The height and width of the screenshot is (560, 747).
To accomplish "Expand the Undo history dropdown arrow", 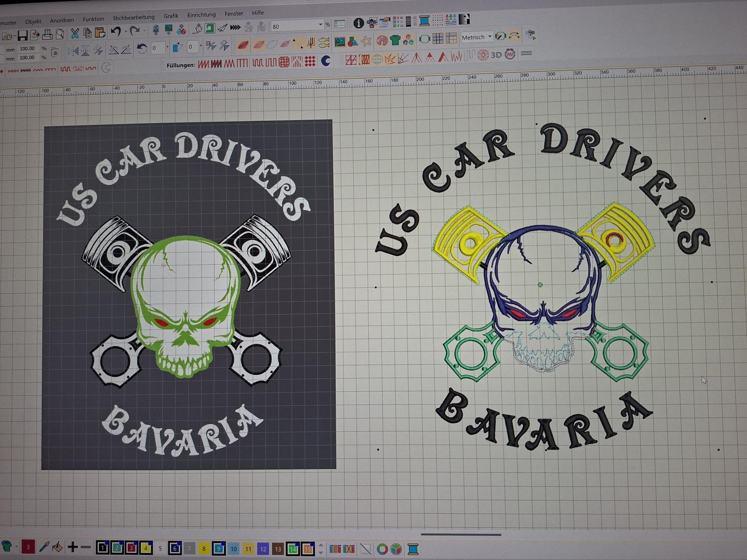I will [124, 32].
